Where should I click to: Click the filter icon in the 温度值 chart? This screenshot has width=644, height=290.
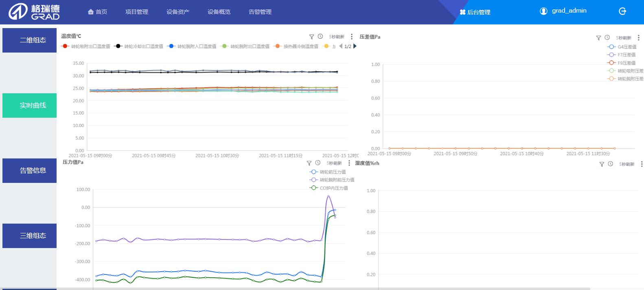point(311,37)
